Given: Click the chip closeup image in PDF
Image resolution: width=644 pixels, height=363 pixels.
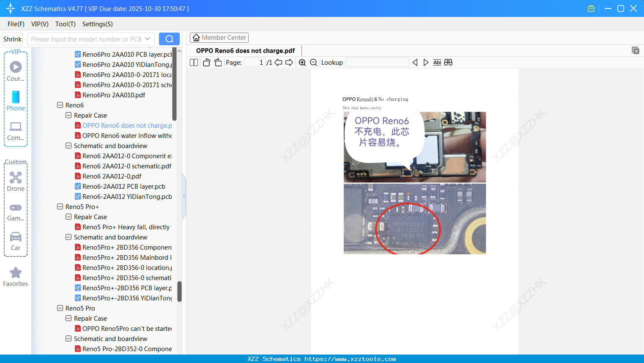Looking at the screenshot, I should click(x=415, y=219).
